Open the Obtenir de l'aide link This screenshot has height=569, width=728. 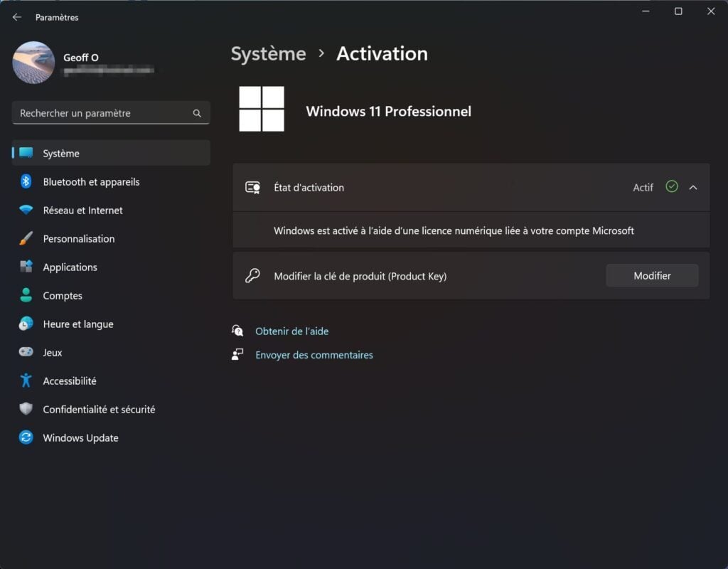(292, 331)
